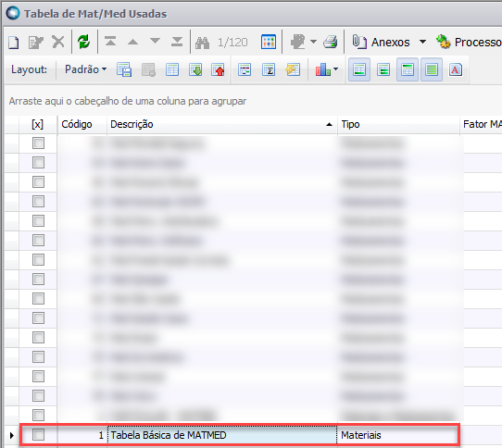
Task: Open search with the binoculars icon
Action: [202, 43]
